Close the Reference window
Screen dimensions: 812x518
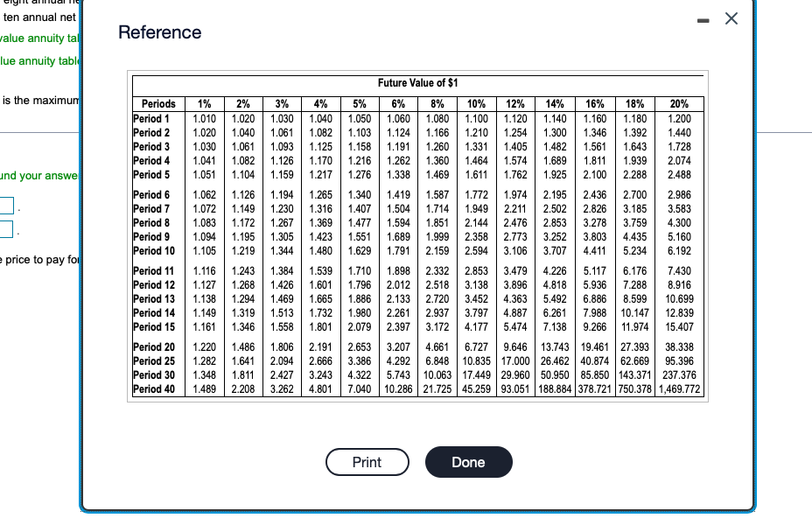point(731,18)
